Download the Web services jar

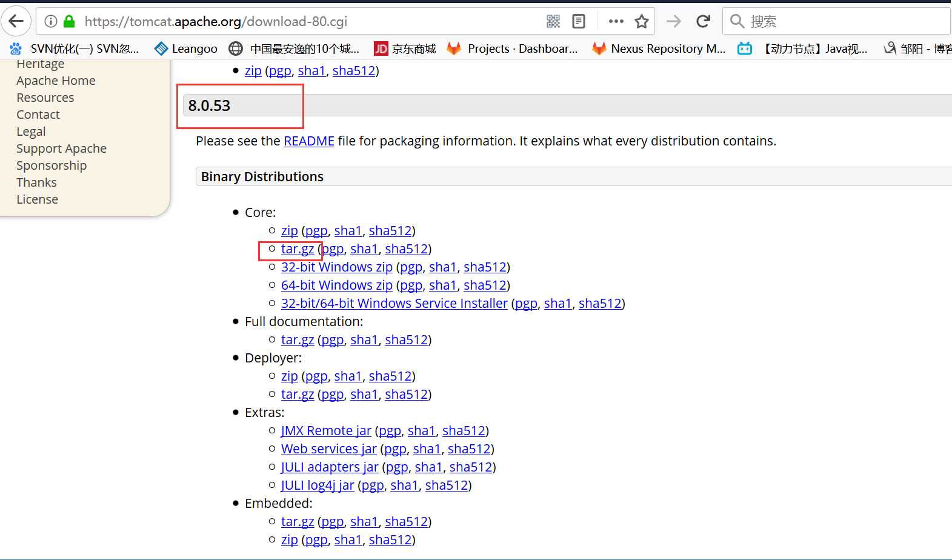point(329,449)
